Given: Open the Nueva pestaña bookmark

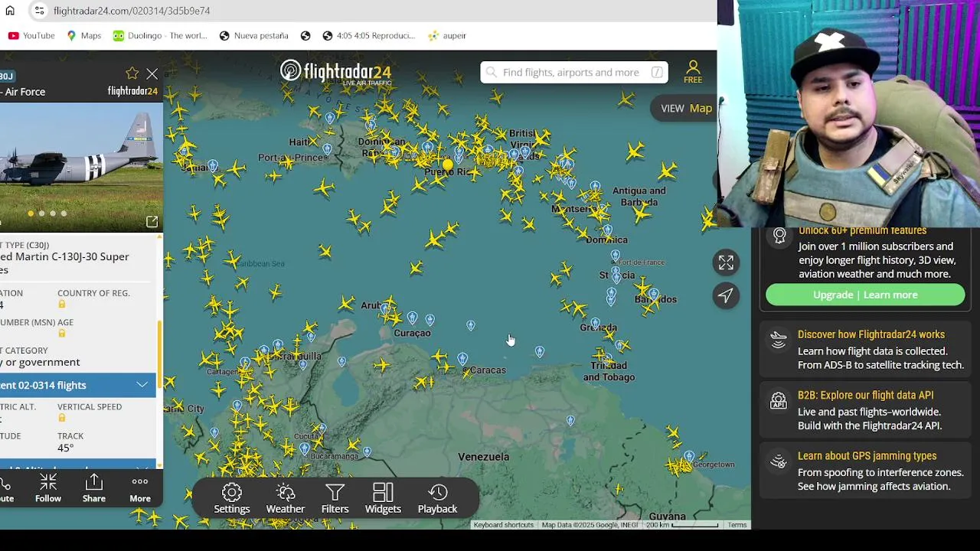Looking at the screenshot, I should click(x=254, y=35).
